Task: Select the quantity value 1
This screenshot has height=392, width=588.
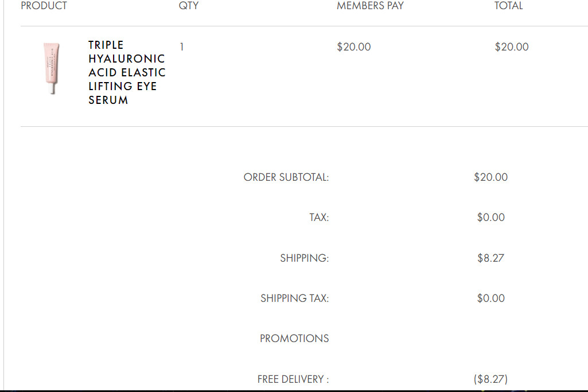Action: 182,47
